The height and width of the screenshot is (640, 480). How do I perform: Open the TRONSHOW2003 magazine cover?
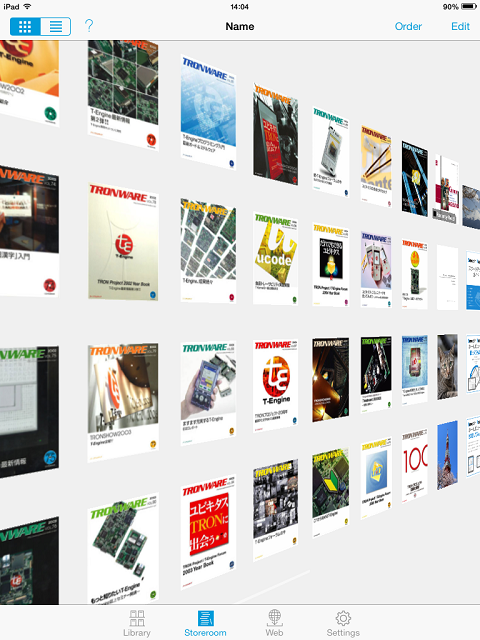[123, 402]
